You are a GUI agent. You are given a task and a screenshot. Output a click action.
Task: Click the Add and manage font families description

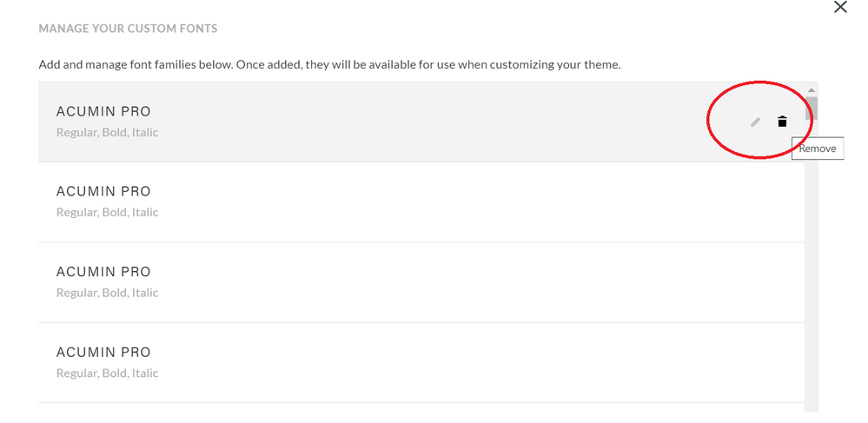329,65
